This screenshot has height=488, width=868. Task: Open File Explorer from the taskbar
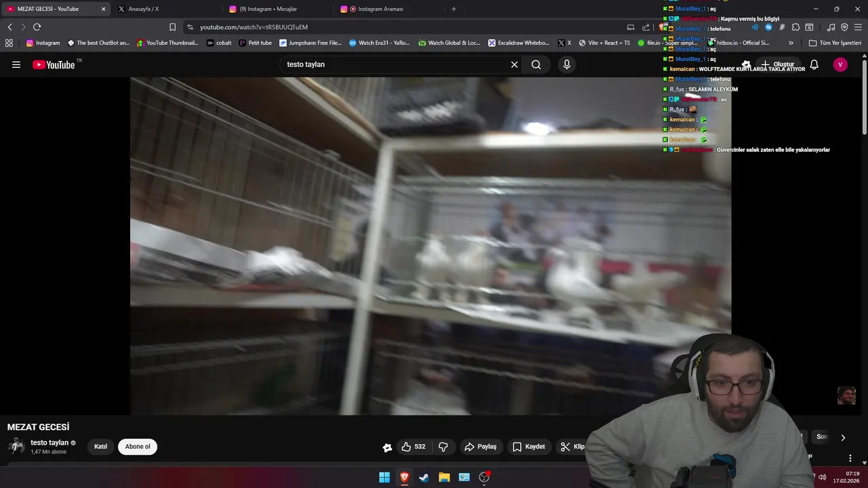pos(444,477)
